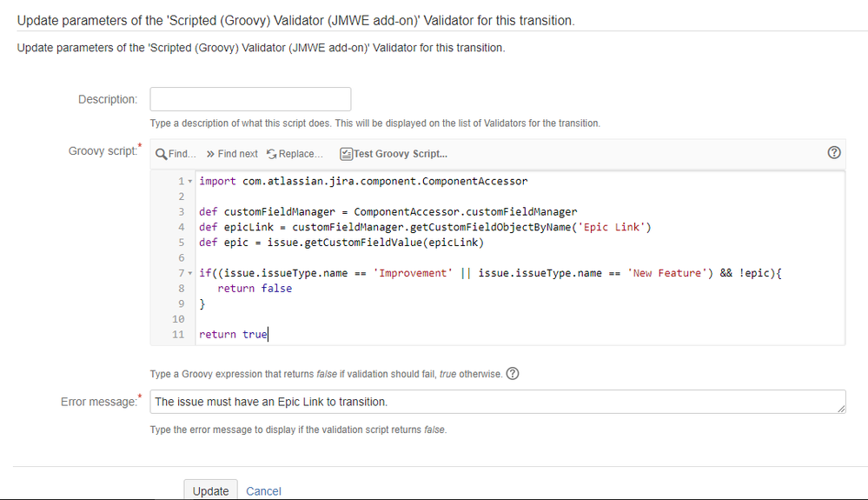This screenshot has width=868, height=500.
Task: Click the Find next double-chevron icon
Action: 210,154
